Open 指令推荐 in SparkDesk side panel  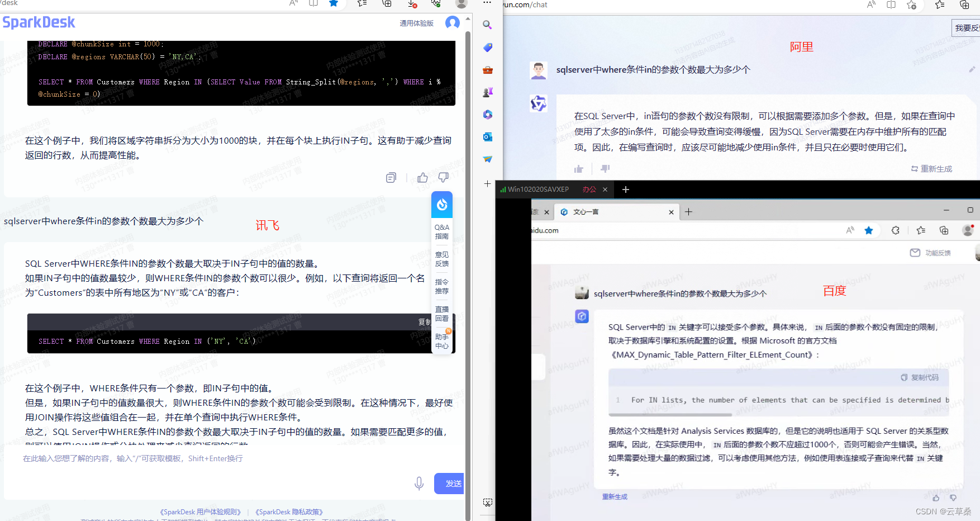[x=442, y=287]
